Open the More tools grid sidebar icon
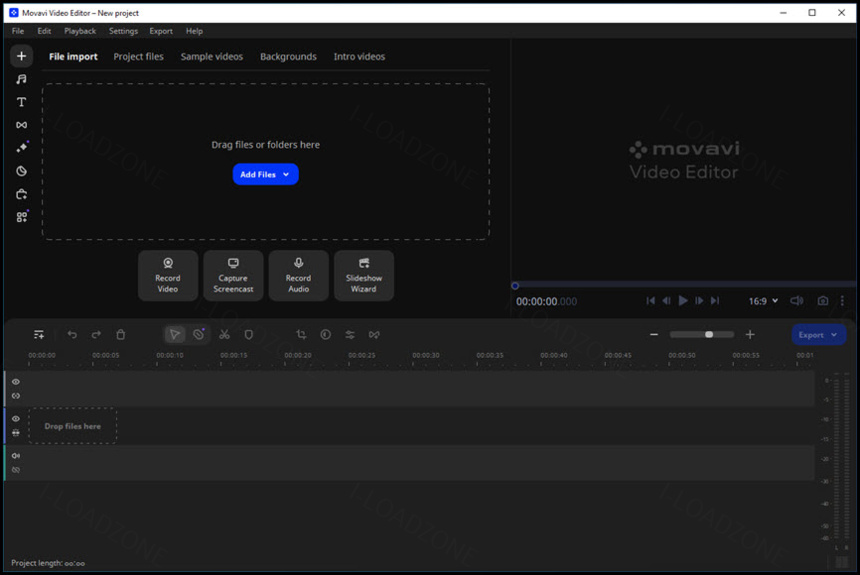This screenshot has height=575, width=860. [22, 217]
